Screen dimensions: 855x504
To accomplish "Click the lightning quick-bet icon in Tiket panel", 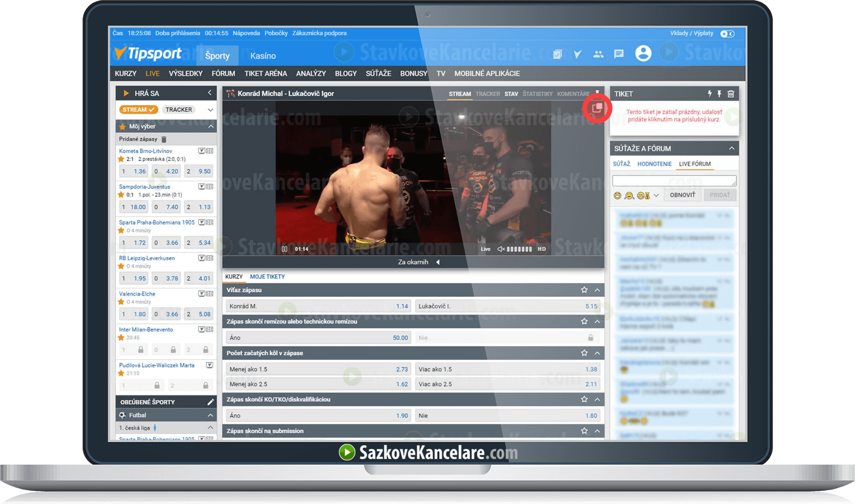I will click(710, 94).
